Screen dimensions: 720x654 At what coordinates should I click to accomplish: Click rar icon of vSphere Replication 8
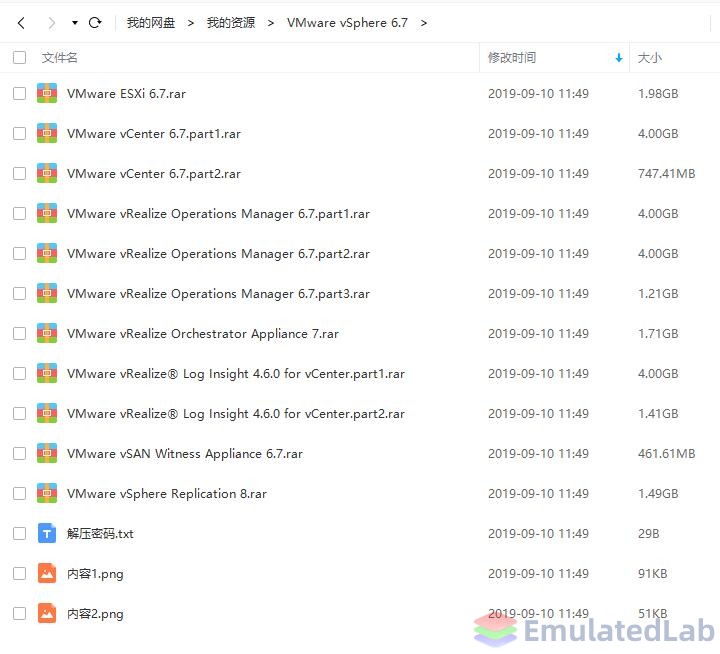[47, 493]
